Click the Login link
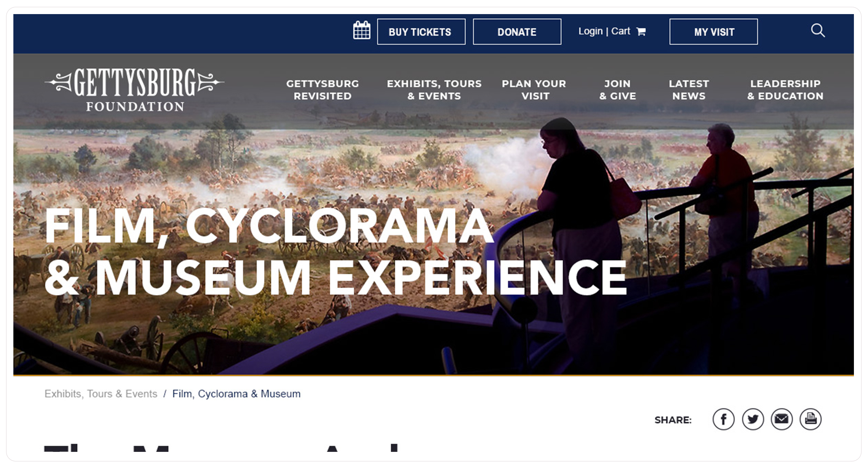 pyautogui.click(x=590, y=31)
